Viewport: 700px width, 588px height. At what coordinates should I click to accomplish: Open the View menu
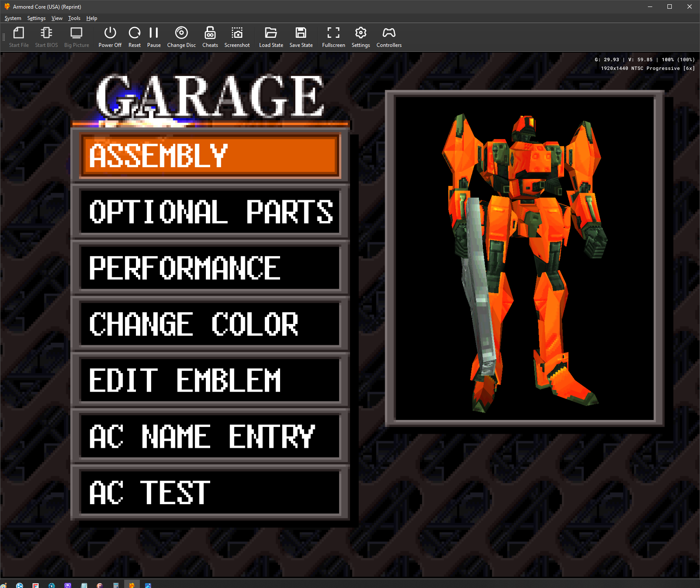57,18
